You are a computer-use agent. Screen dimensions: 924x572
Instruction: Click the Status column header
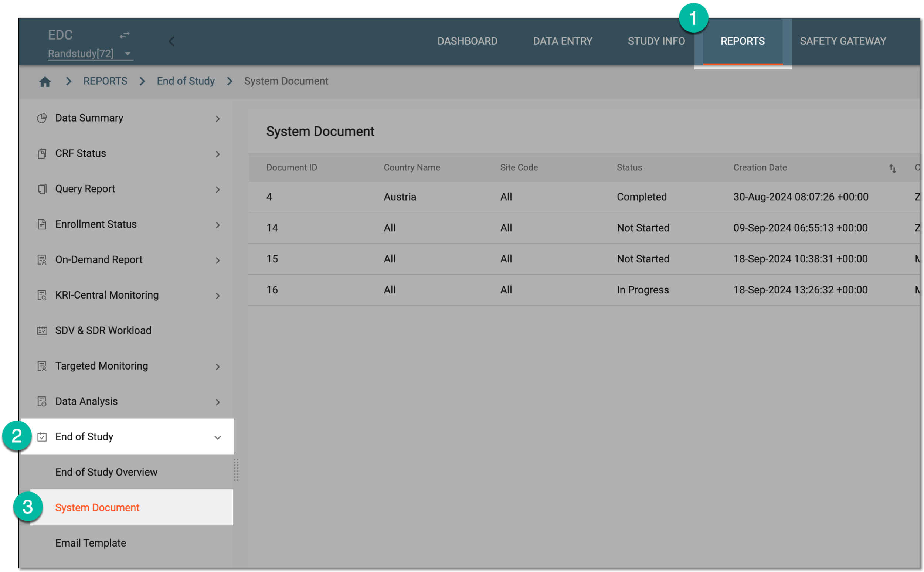pos(629,168)
